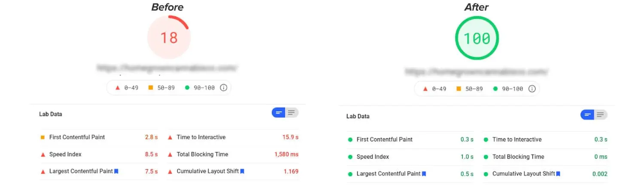Select compact view toggle in Before Lab Data
The width and height of the screenshot is (644, 185).
coord(279,113)
